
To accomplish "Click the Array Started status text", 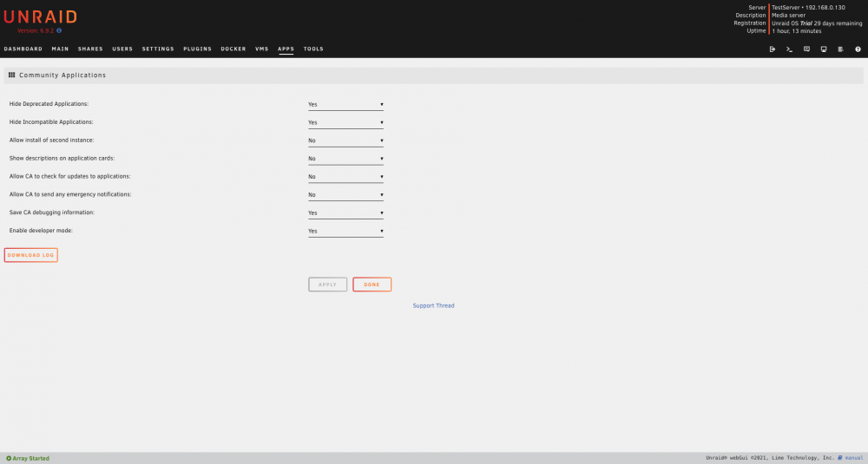I will [x=31, y=458].
